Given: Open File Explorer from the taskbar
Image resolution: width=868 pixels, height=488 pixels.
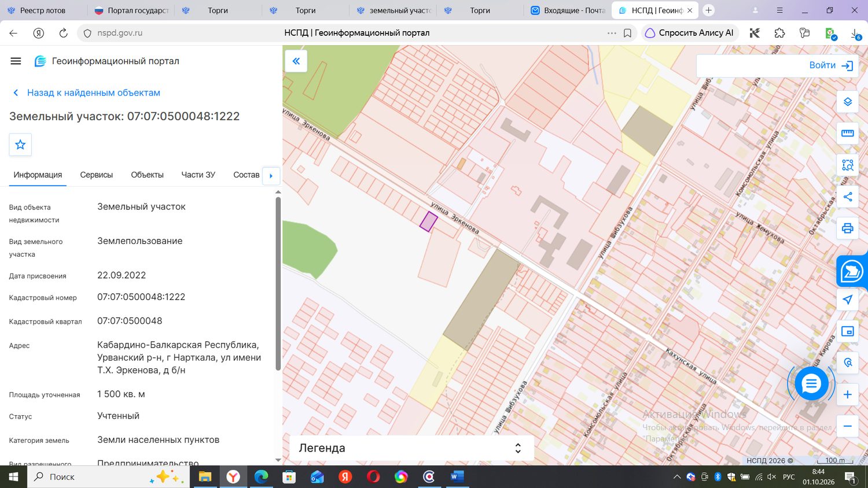Looking at the screenshot, I should 205,477.
